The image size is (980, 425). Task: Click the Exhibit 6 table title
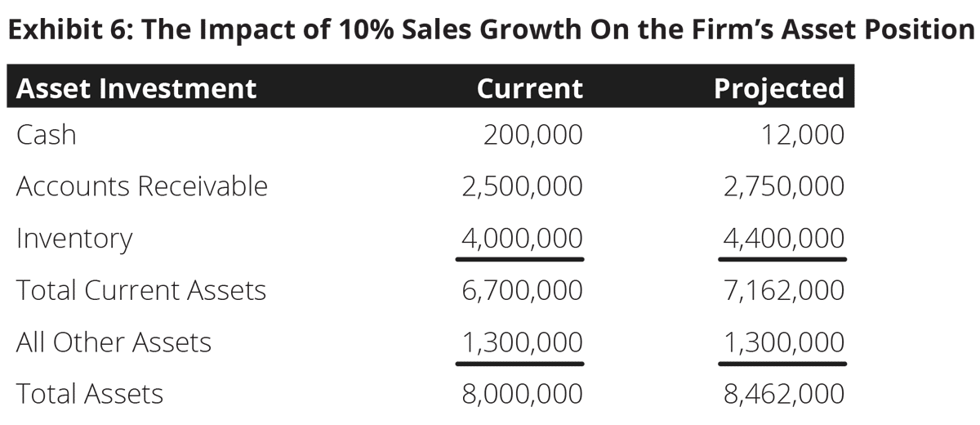490,29
